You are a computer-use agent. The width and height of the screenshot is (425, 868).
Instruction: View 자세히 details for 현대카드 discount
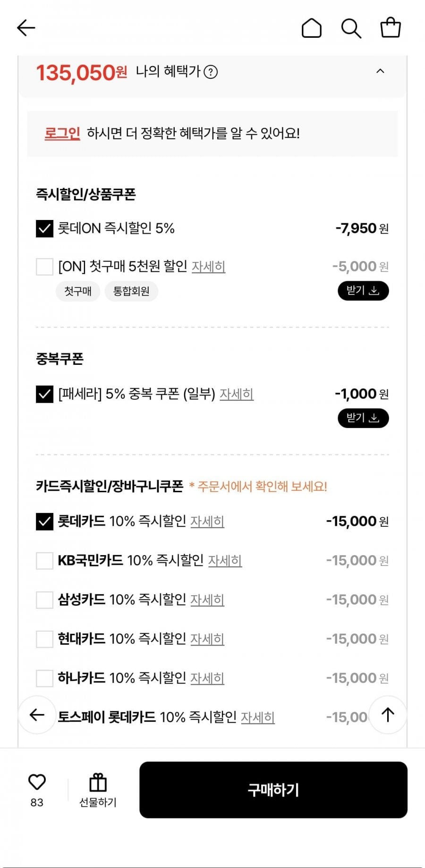pyautogui.click(x=207, y=639)
